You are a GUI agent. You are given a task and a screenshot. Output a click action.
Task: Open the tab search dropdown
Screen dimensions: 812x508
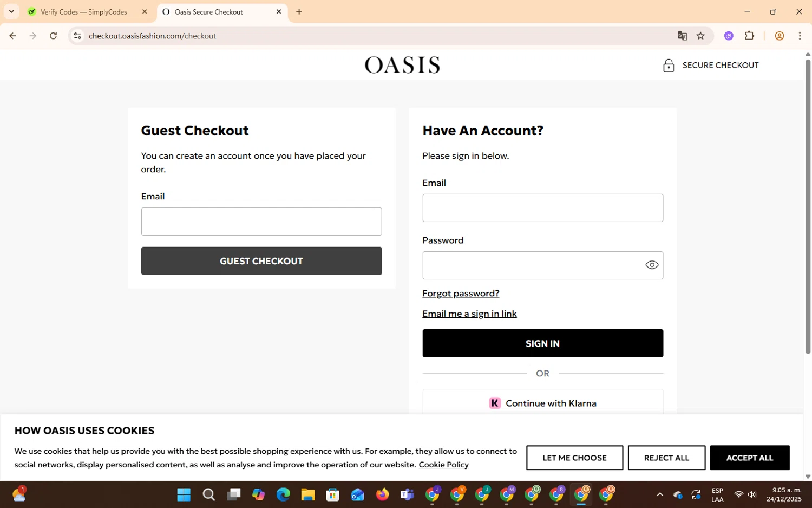pos(11,11)
